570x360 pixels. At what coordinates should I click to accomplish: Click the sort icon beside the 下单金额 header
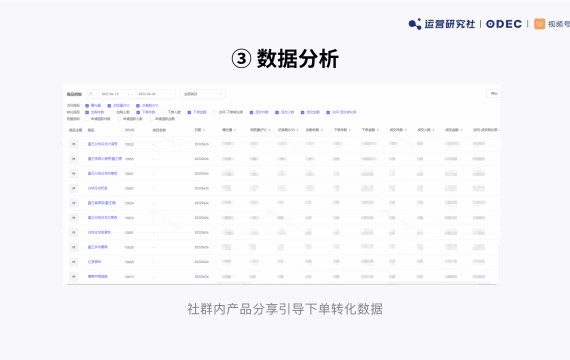[378, 130]
